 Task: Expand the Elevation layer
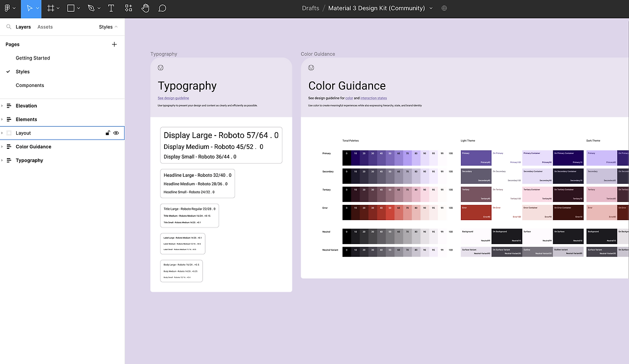(x=2, y=106)
